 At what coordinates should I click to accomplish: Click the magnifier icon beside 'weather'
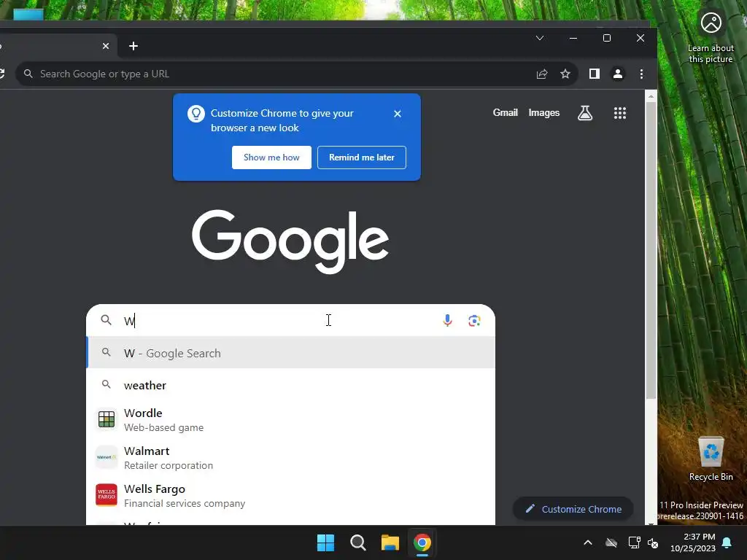click(107, 384)
